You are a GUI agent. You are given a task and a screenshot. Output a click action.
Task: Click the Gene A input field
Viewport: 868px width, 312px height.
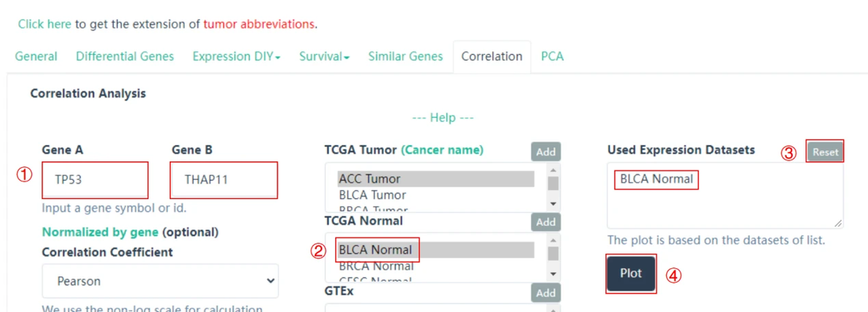(x=95, y=180)
